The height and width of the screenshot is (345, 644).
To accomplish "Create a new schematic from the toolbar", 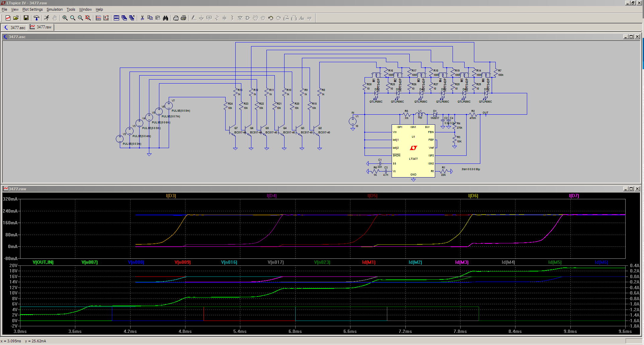I will [x=8, y=18].
